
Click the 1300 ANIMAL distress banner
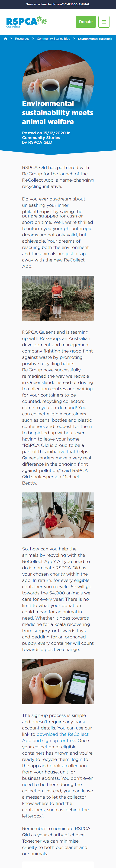(58, 4)
